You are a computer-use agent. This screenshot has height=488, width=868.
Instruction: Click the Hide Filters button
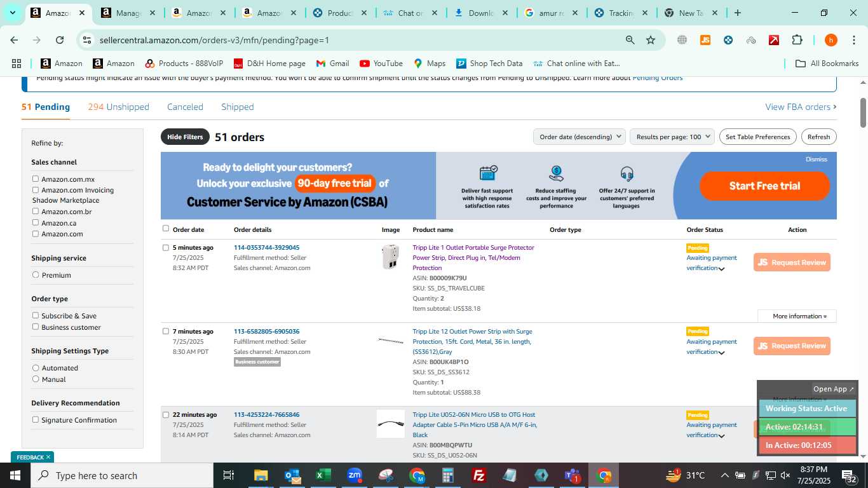(x=185, y=137)
